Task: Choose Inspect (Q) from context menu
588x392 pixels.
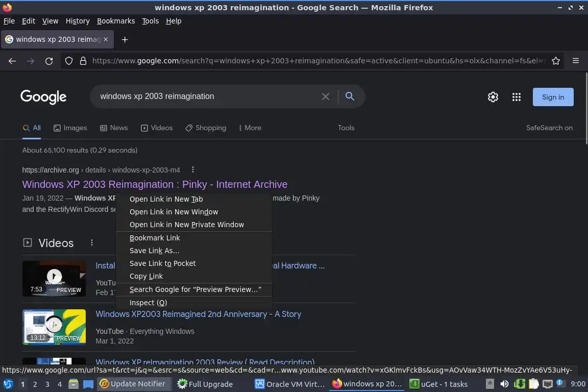Action: 194,303
